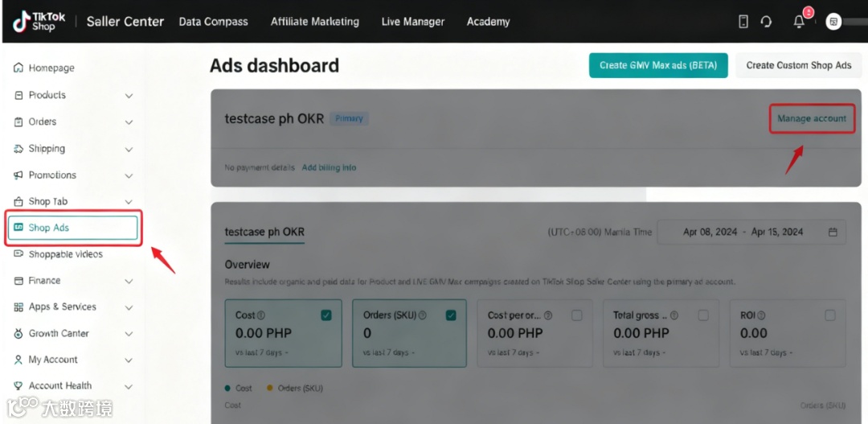Uncheck the Orders (SKU) checkbox
The width and height of the screenshot is (868, 424).
[451, 315]
